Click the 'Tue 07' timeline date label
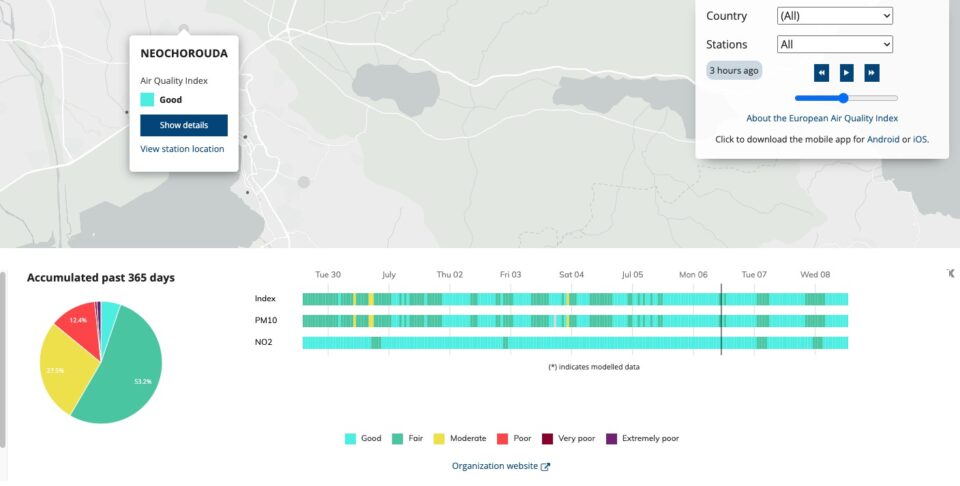The height and width of the screenshot is (486, 960). (x=754, y=275)
